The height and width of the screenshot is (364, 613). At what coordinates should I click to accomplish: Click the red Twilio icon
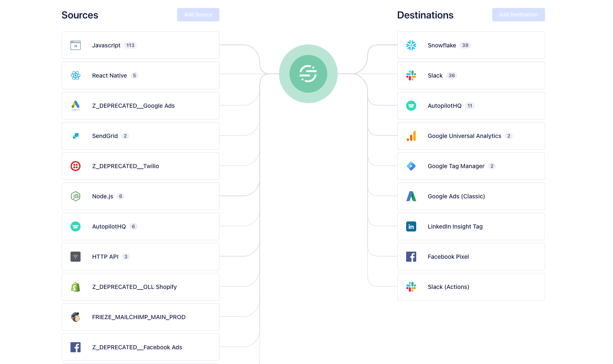76,166
